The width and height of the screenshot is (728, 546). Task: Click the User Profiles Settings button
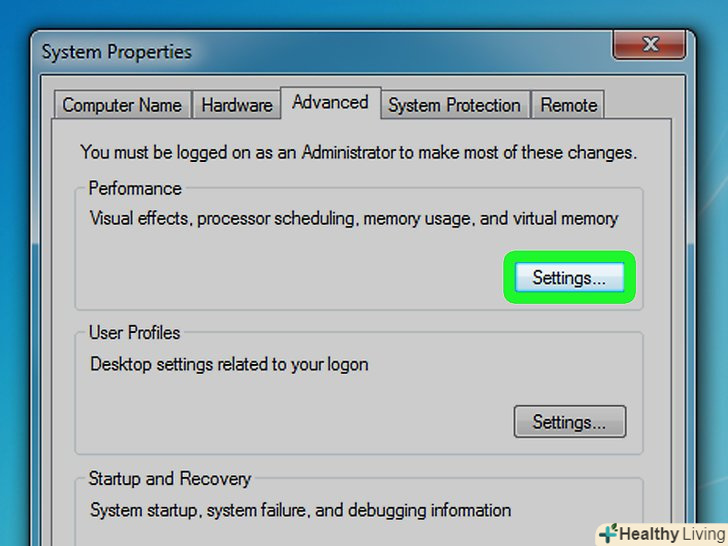[569, 422]
